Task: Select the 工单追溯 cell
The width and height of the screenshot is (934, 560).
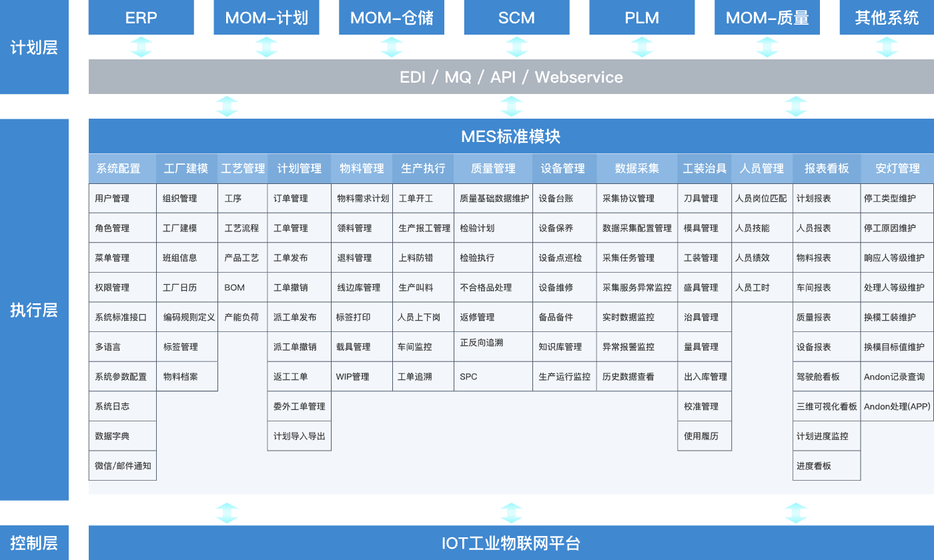Action: 423,377
